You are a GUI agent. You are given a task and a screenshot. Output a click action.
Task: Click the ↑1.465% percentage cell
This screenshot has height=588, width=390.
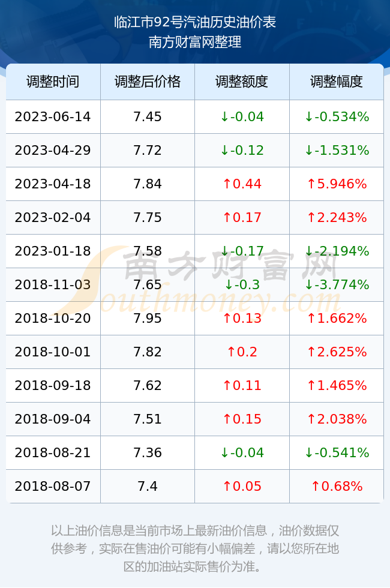tap(337, 385)
